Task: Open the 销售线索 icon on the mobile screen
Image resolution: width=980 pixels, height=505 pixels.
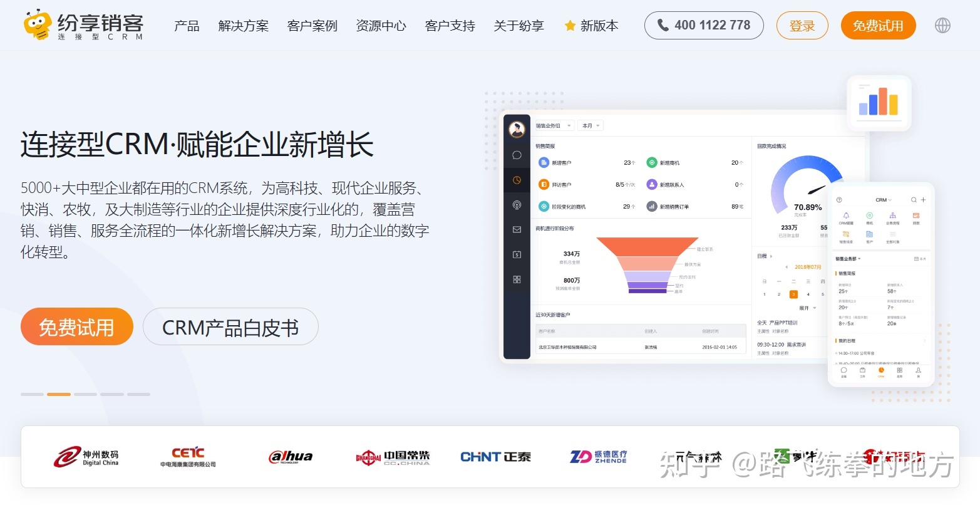Action: point(846,234)
